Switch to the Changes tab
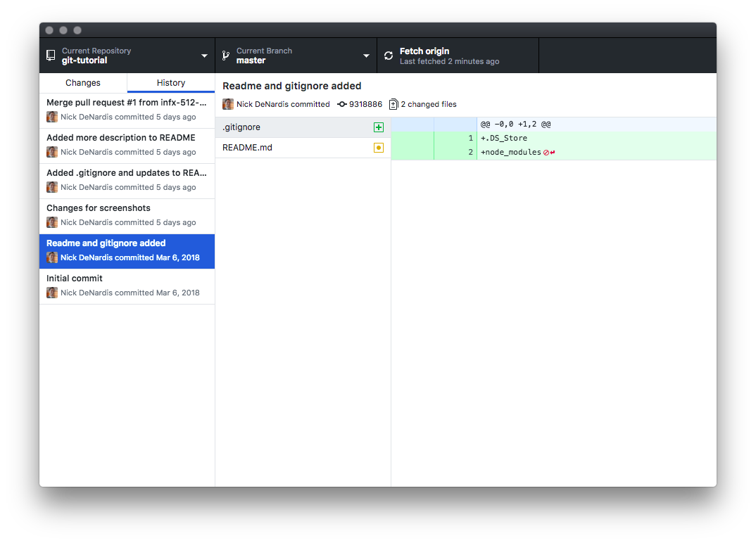Viewport: 756px width, 543px height. coord(82,82)
